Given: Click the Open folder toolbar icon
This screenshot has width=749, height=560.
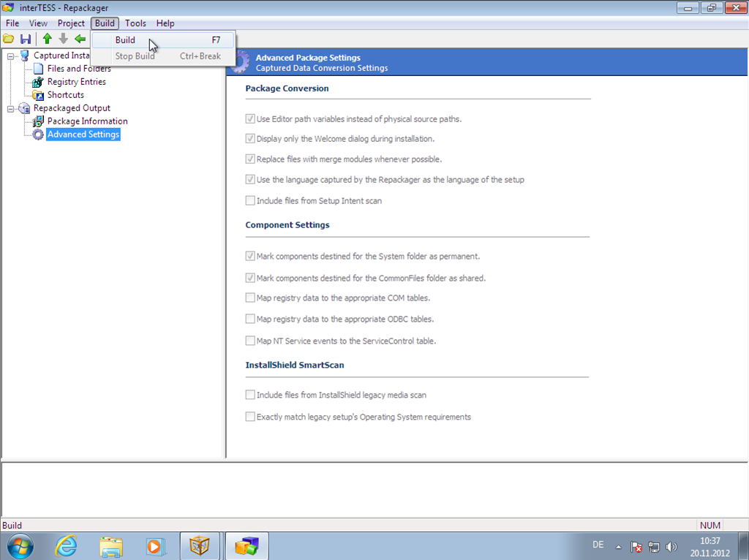Looking at the screenshot, I should (9, 39).
